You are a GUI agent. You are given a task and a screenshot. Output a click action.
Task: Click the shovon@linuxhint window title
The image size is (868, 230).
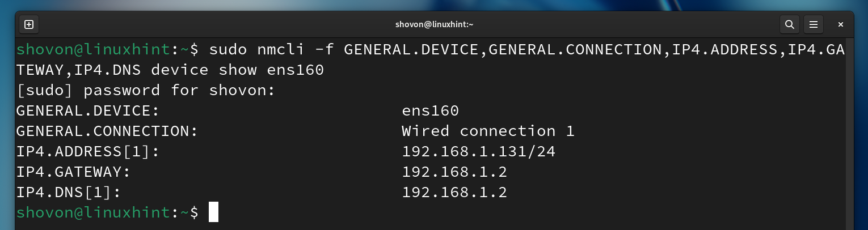(x=434, y=24)
